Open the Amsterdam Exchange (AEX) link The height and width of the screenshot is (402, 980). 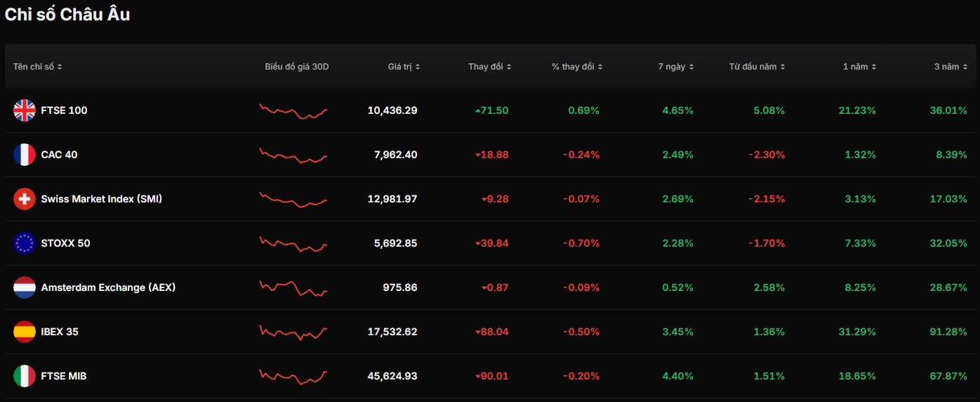click(x=108, y=287)
